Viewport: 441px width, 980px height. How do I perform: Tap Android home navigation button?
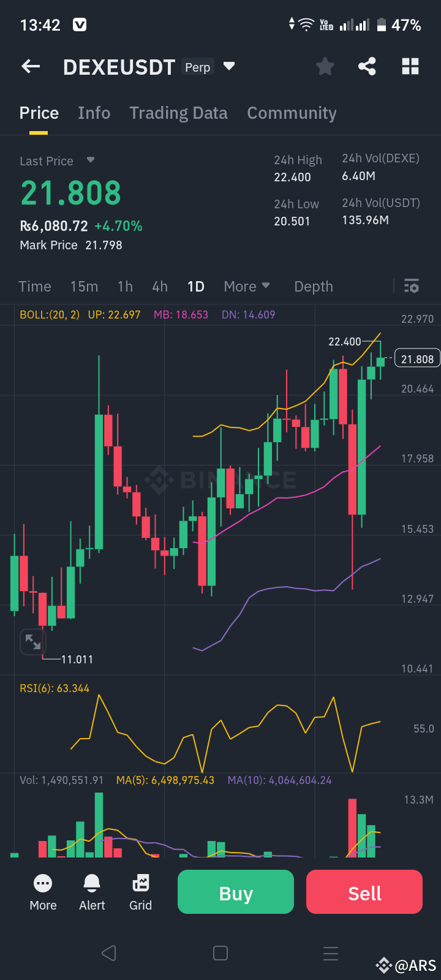[x=221, y=953]
